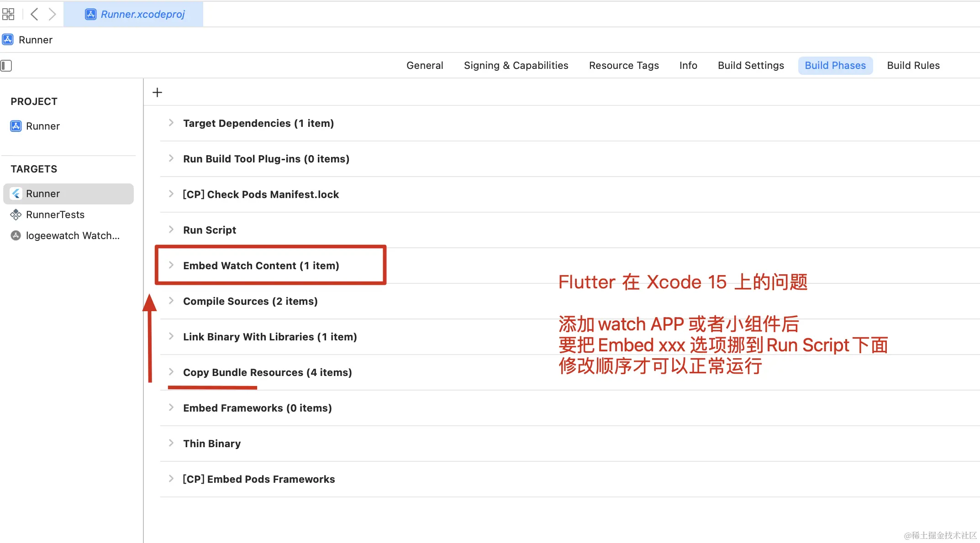Expand Embed Watch Content phase
This screenshot has width=980, height=543.
171,265
